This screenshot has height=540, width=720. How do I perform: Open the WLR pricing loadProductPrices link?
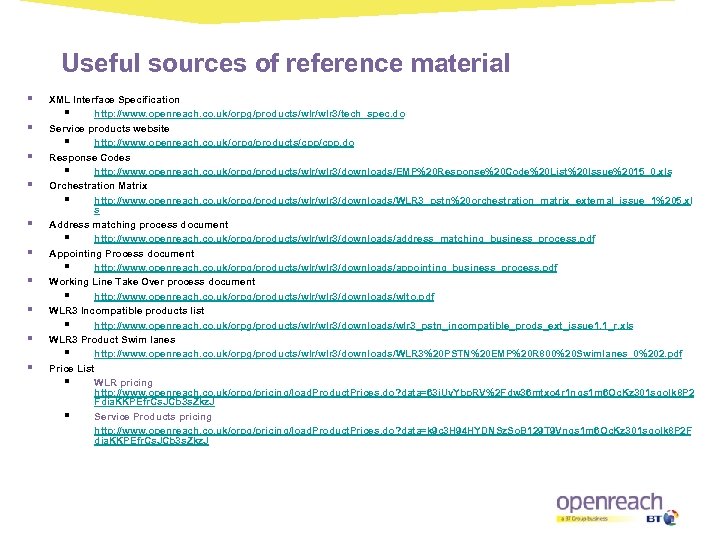point(394,397)
